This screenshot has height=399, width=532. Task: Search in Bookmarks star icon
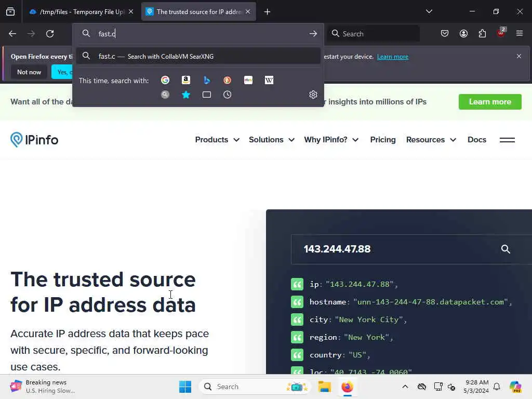(x=186, y=95)
